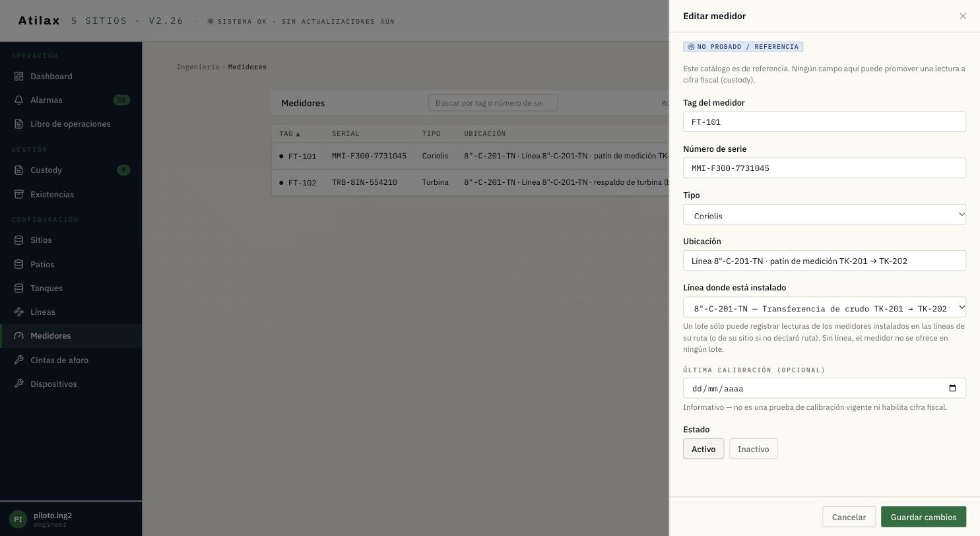This screenshot has width=980, height=536.
Task: Click serial MMI-F300-7731045 table cell
Action: pos(369,156)
